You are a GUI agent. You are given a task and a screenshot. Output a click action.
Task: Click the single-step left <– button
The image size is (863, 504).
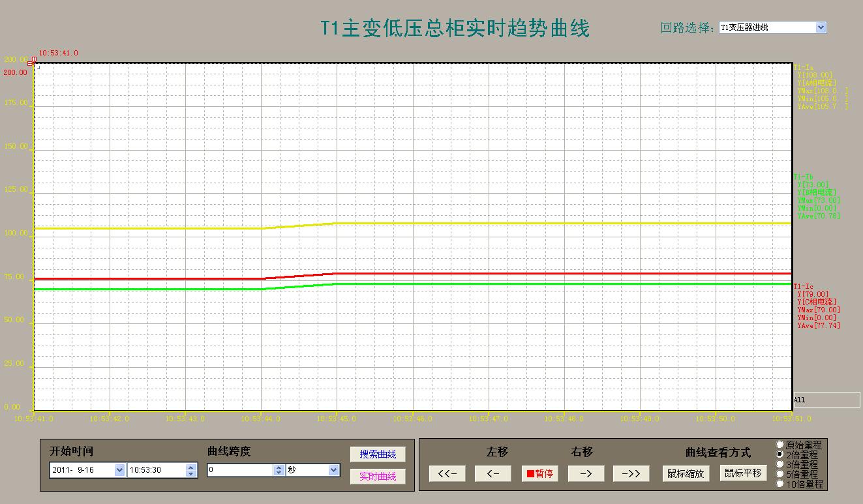click(493, 474)
